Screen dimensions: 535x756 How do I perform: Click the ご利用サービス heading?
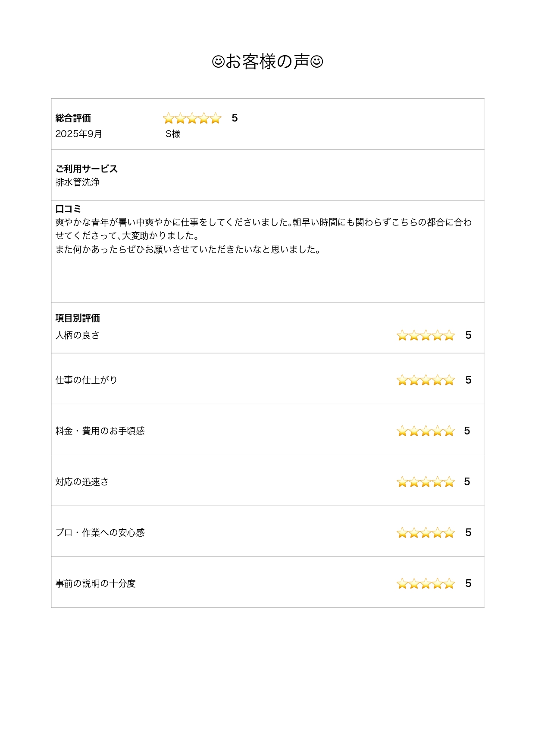[x=86, y=169]
